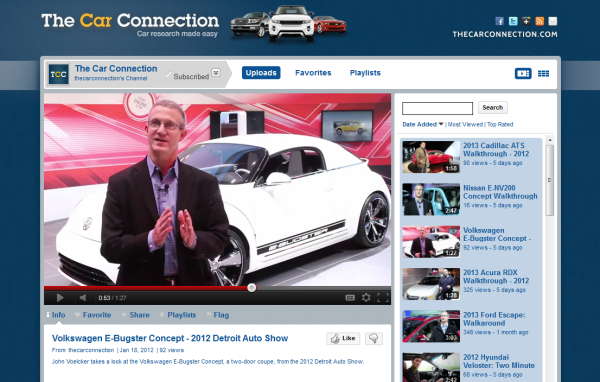Screen dimensions: 600x382
Task: Toggle closed captions CC button
Action: tap(350, 297)
